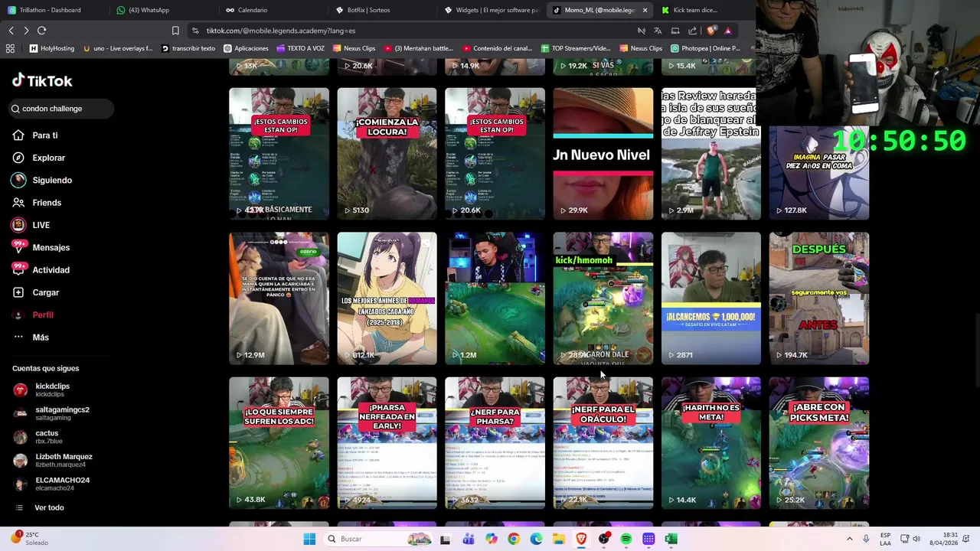The height and width of the screenshot is (551, 980).
Task: Open the LIVE section
Action: (x=31, y=225)
